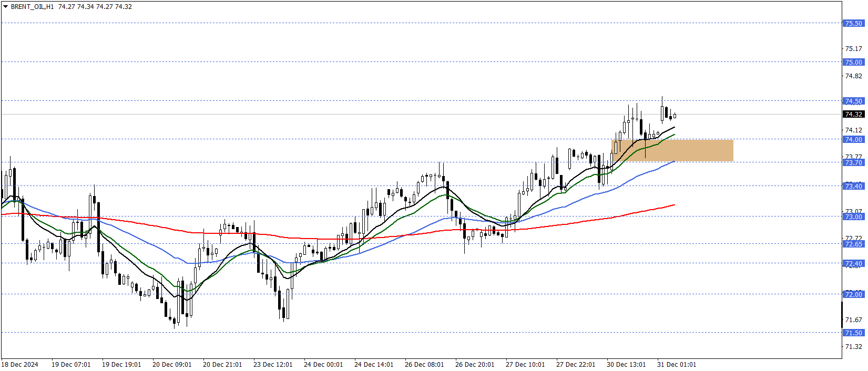Click the BRENT_OIL,H1 chart title text
Viewport: 868px width, 371px height.
(x=33, y=7)
